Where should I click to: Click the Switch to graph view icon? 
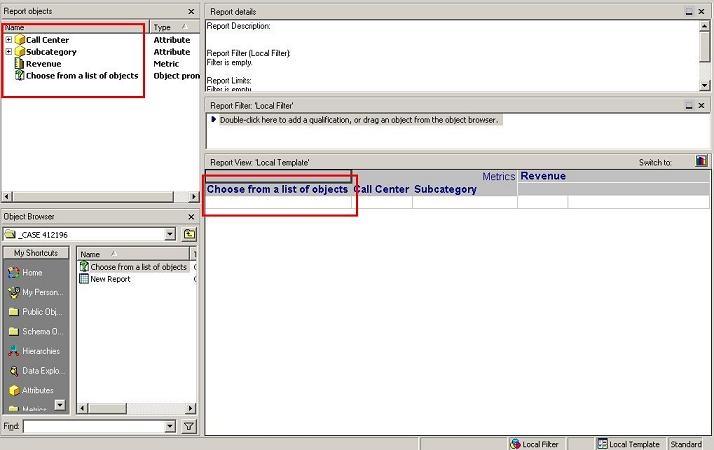tap(700, 161)
